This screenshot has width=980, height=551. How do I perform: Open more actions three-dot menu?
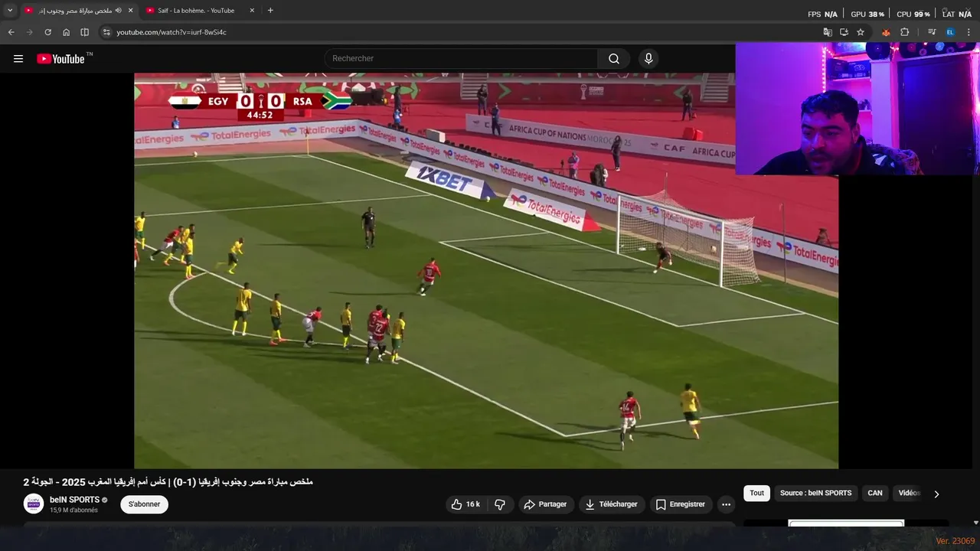click(726, 504)
